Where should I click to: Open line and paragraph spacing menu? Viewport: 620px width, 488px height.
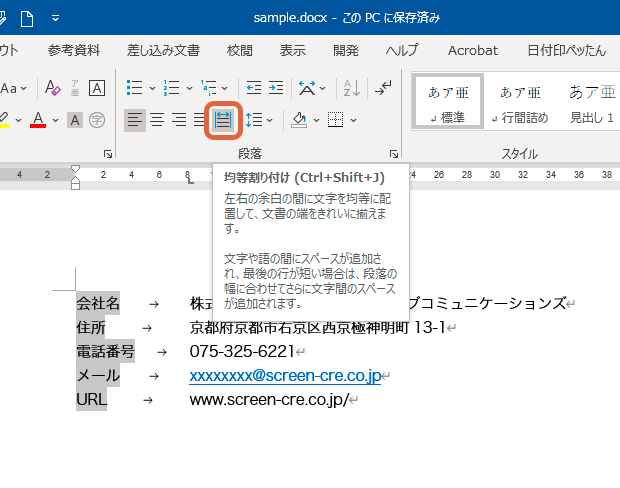[x=259, y=120]
